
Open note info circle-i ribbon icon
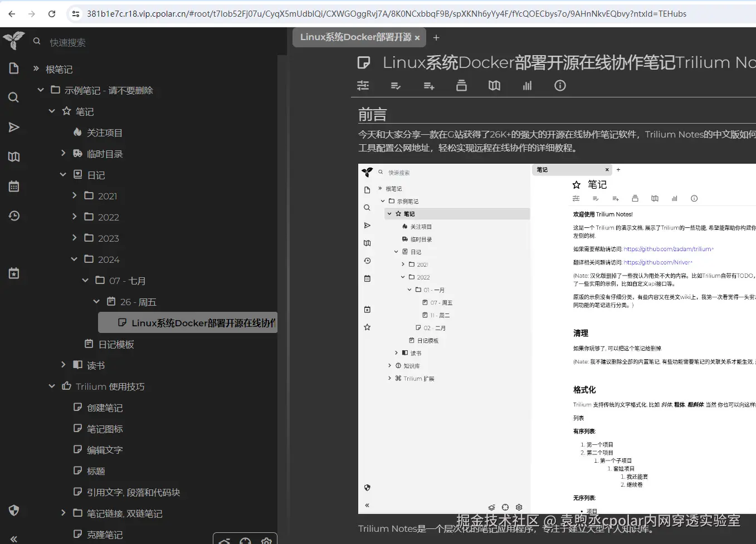(560, 85)
